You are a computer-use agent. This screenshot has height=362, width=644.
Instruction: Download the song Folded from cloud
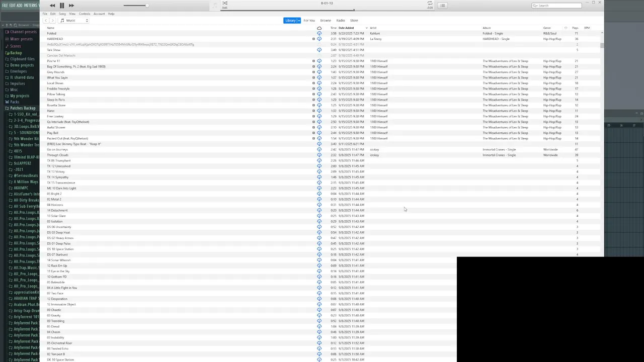click(319, 33)
